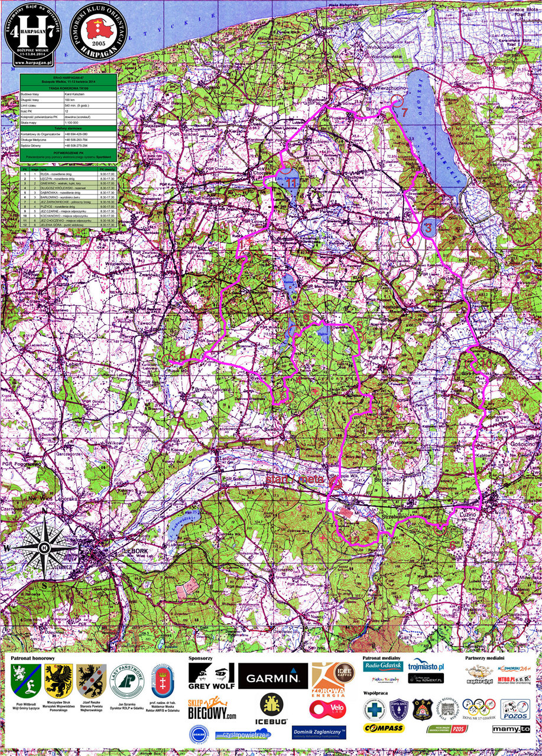Click the 'JELENIA GÓRA - punkt widokowy' row
This screenshot has height=756, width=542.
[x=69, y=225]
